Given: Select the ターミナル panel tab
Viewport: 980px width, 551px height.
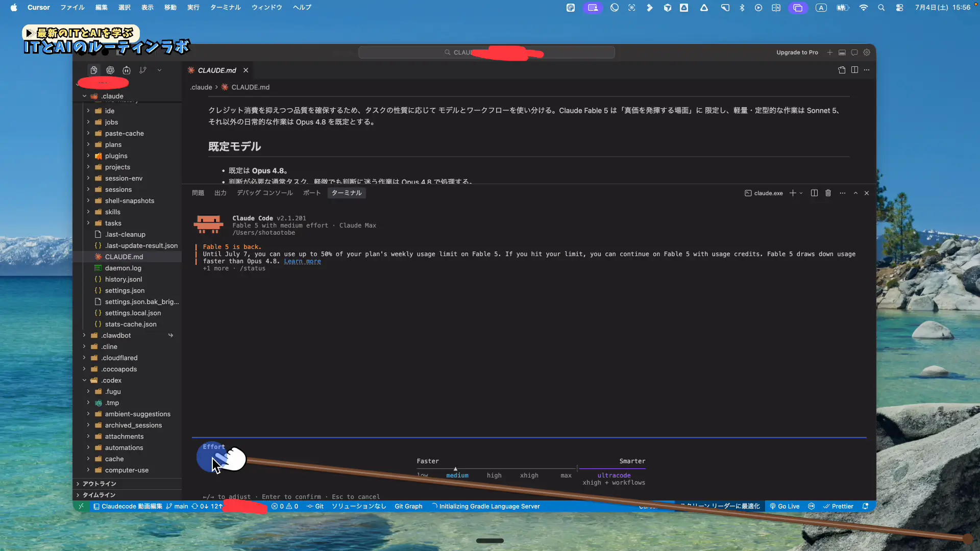Looking at the screenshot, I should pyautogui.click(x=347, y=193).
